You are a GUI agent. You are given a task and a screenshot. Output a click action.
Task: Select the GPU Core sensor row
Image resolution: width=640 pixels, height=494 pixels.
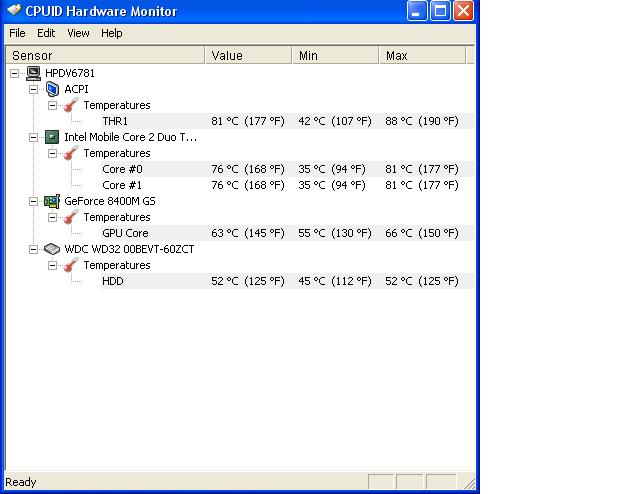tap(287, 233)
